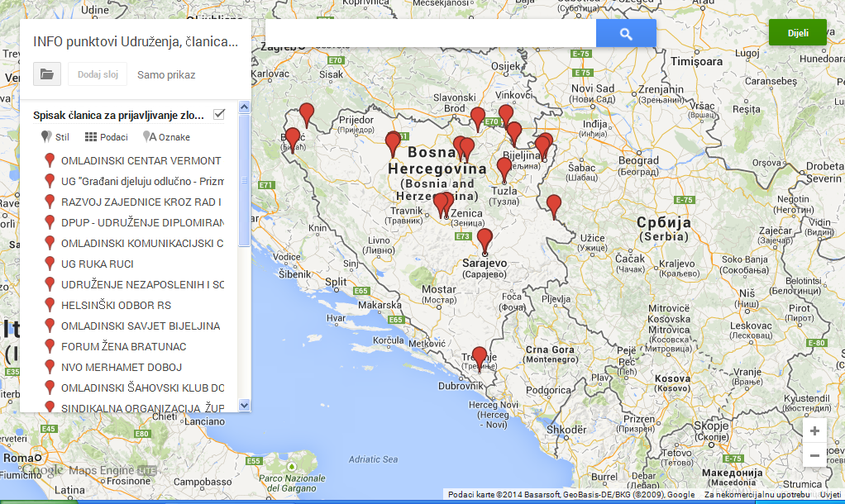This screenshot has width=845, height=504.
Task: Open the folder icon button
Action: [x=47, y=74]
